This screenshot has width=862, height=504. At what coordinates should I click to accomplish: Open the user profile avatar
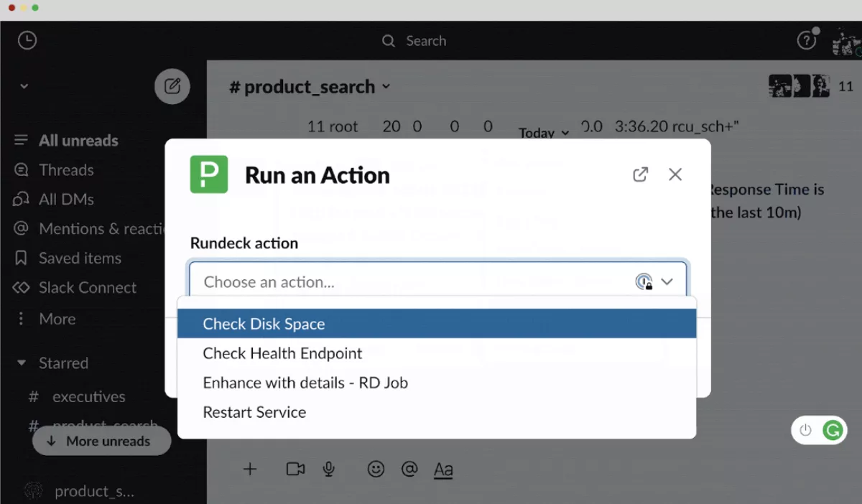(x=846, y=42)
